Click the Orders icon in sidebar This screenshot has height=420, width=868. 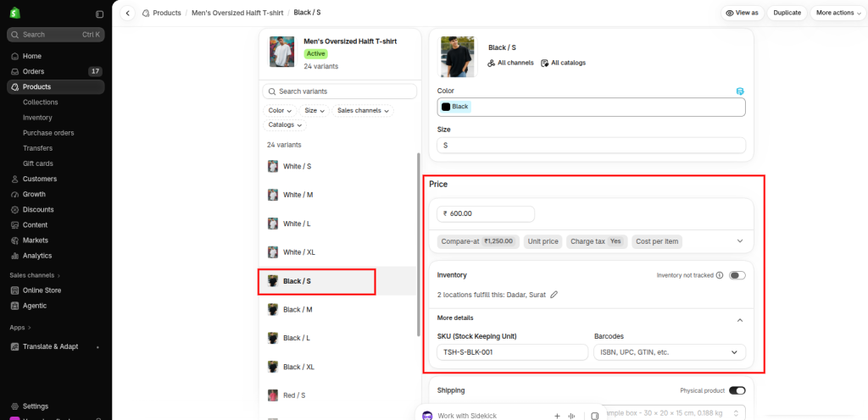(15, 72)
